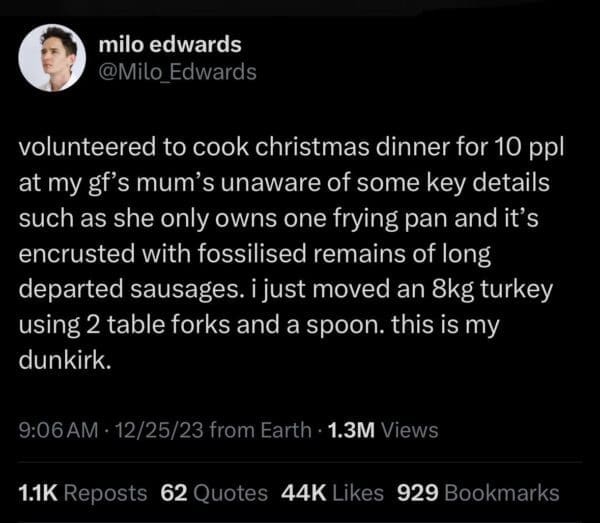Click the 1.1K repost count number

[x=38, y=493]
